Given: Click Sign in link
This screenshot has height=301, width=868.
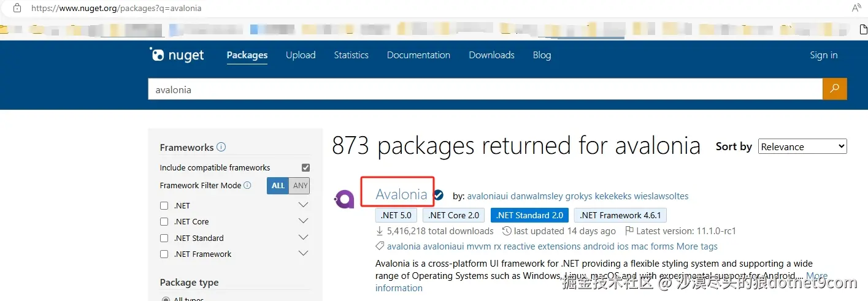Looking at the screenshot, I should point(824,55).
